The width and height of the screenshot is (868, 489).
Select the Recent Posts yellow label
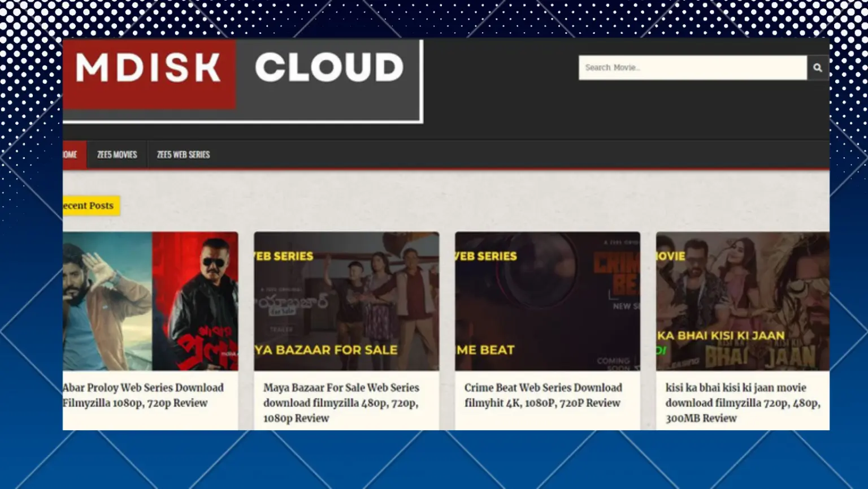(91, 206)
